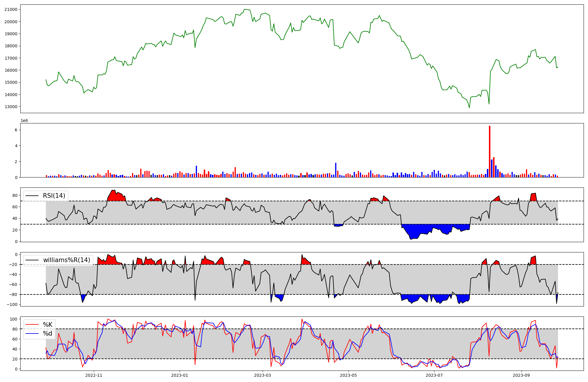
Task: Click the tallest red volume spike bar
Action: (490, 151)
